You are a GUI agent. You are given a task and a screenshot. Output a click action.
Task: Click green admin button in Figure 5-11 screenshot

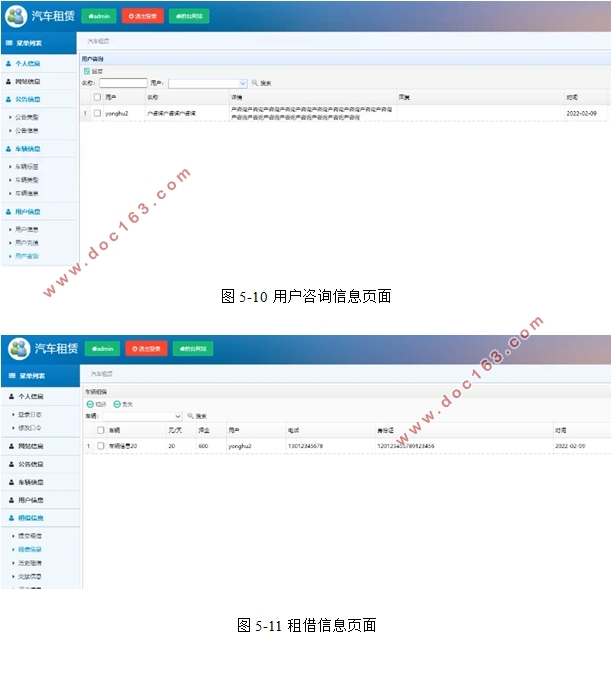click(x=102, y=349)
